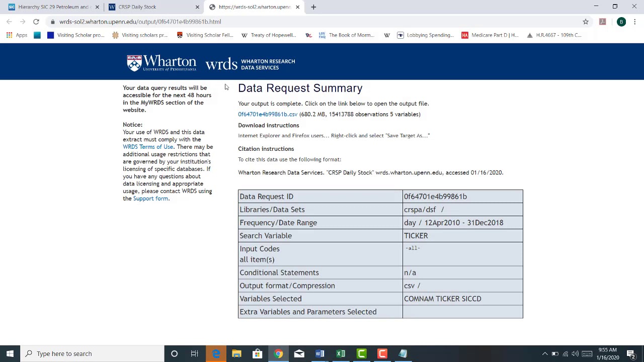Open Microsoft Store from the taskbar
Image resolution: width=644 pixels, height=362 pixels.
(x=257, y=353)
